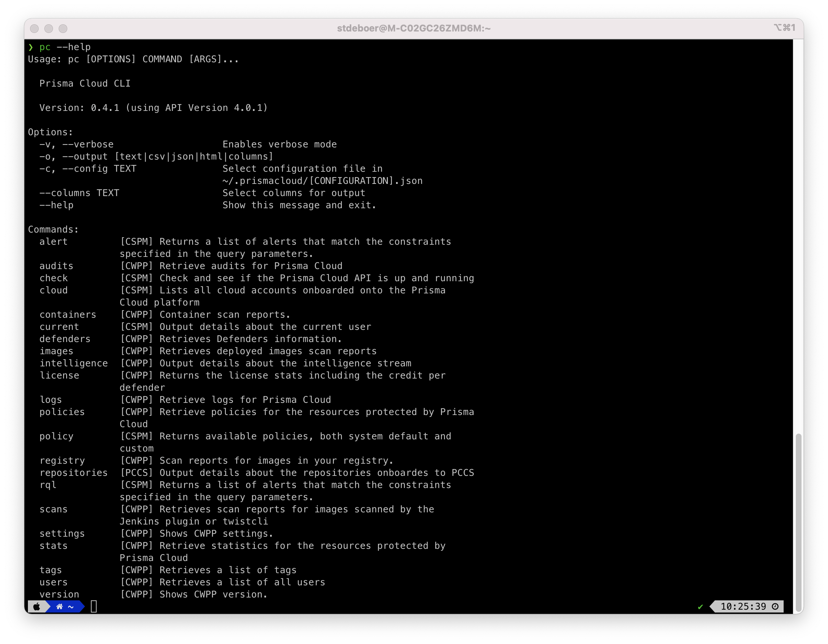Click the zoom window button
828x644 pixels.
(x=63, y=29)
